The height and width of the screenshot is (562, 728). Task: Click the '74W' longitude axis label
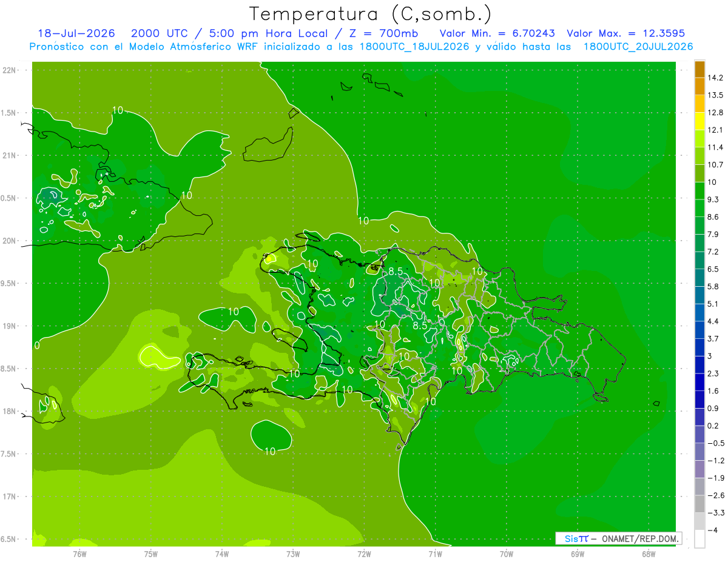[222, 554]
